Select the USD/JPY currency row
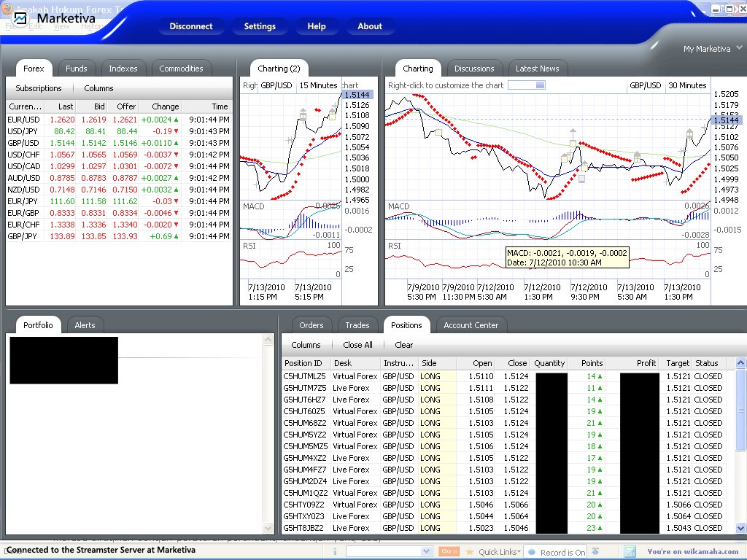The height and width of the screenshot is (560, 747). (x=118, y=131)
